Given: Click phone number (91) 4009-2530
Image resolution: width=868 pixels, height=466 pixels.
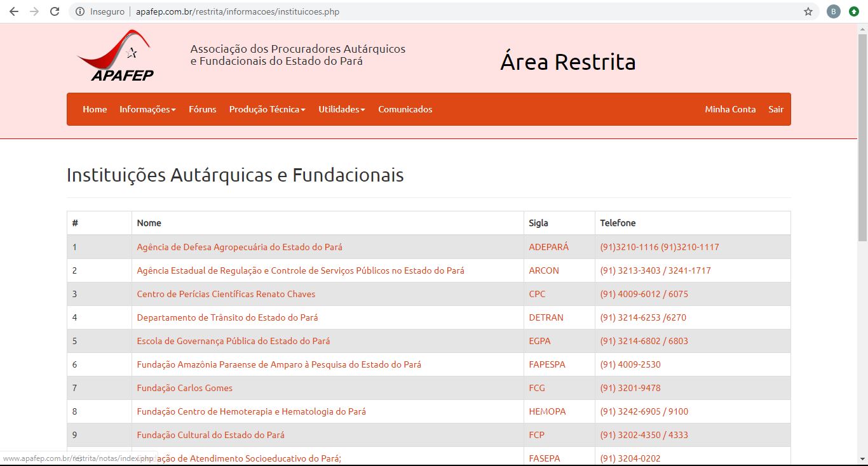Looking at the screenshot, I should click(630, 364).
